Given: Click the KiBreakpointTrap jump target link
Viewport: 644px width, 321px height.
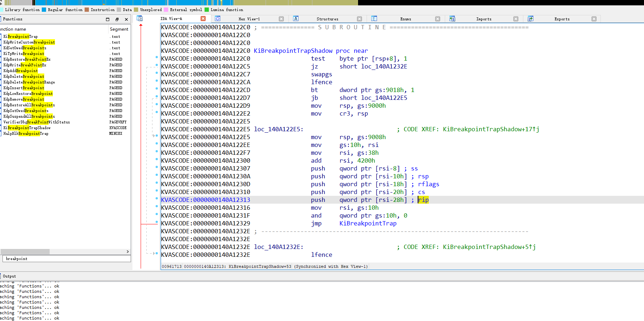Looking at the screenshot, I should [x=368, y=223].
